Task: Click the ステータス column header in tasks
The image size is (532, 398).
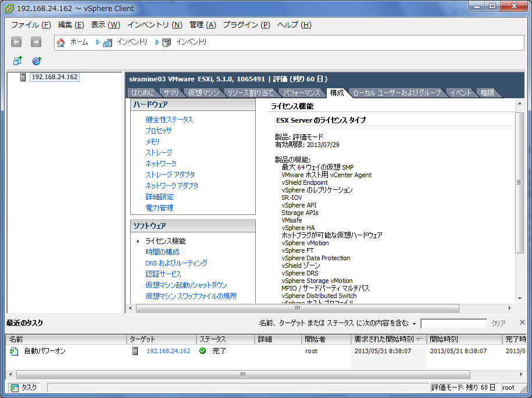Action: (225, 339)
